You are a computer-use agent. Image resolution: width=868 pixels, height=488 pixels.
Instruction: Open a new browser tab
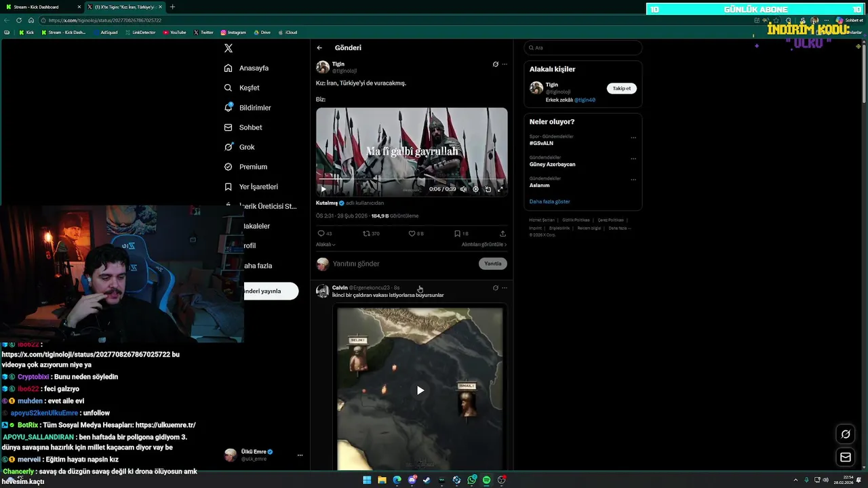[x=172, y=7]
